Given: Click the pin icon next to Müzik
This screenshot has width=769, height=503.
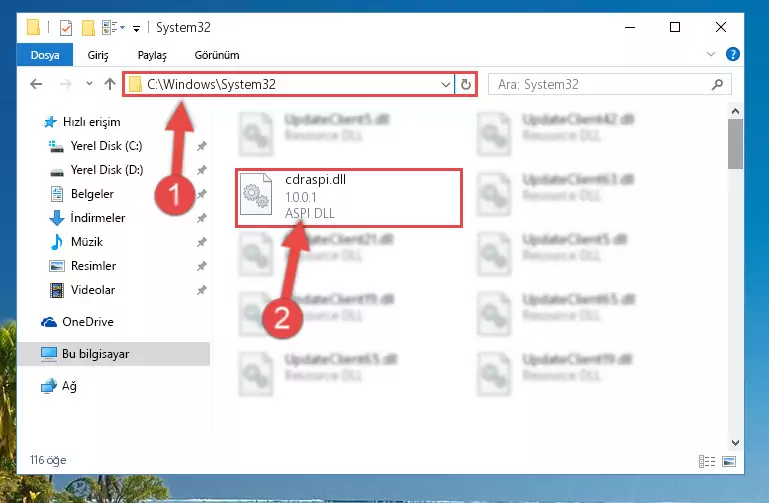Looking at the screenshot, I should point(202,242).
